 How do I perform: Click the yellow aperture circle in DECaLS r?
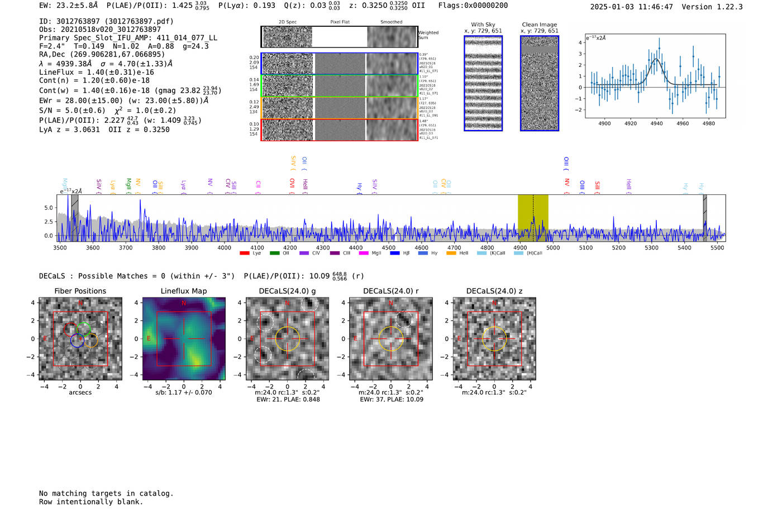point(391,339)
